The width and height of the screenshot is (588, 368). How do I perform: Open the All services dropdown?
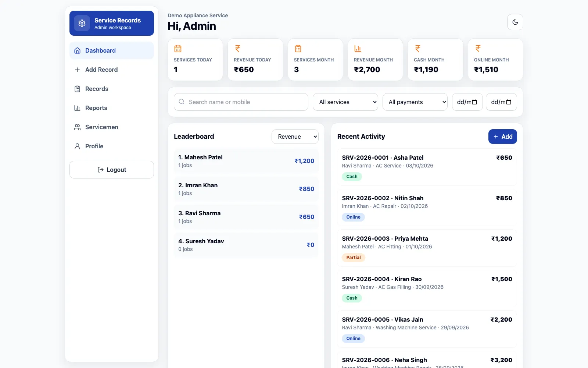[x=345, y=102]
